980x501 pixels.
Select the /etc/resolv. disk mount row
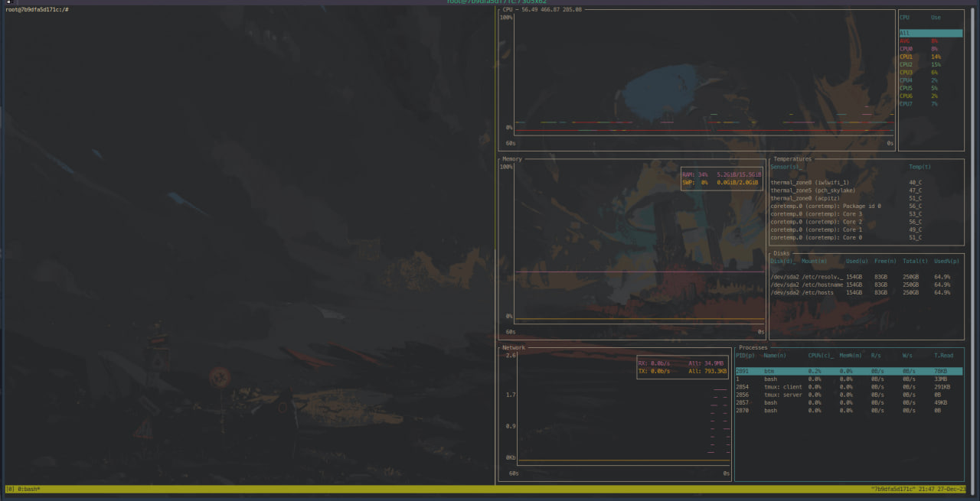coord(867,277)
